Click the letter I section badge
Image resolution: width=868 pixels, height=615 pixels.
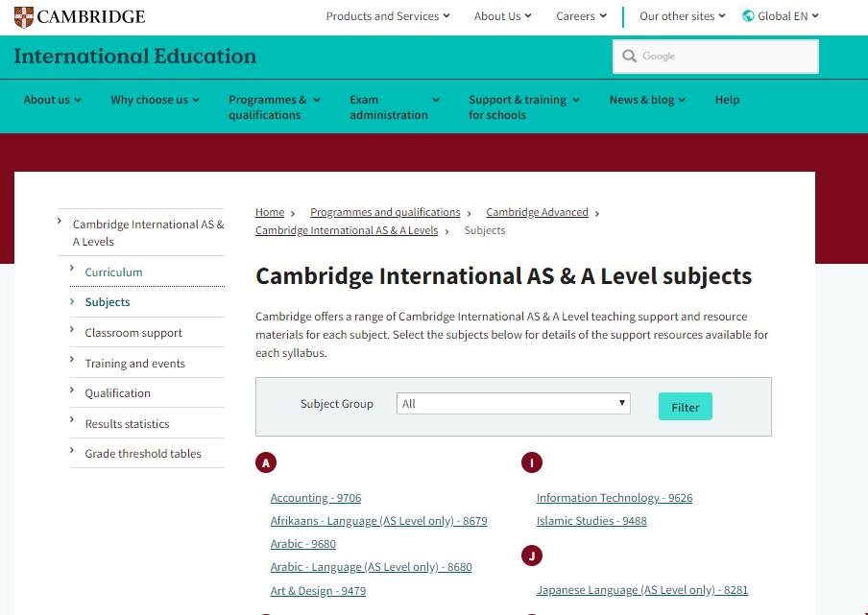pos(532,463)
